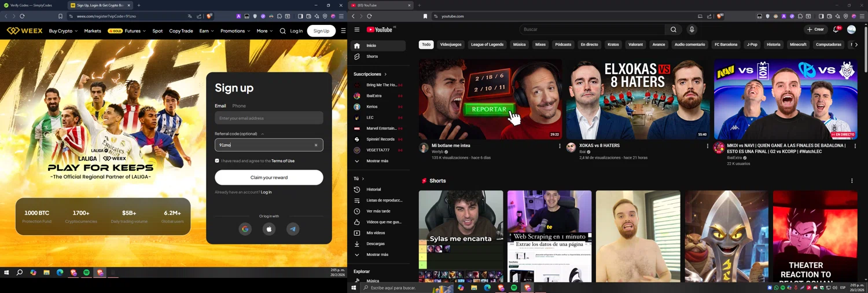Clear the referral code with the X icon
The image size is (868, 293).
316,145
